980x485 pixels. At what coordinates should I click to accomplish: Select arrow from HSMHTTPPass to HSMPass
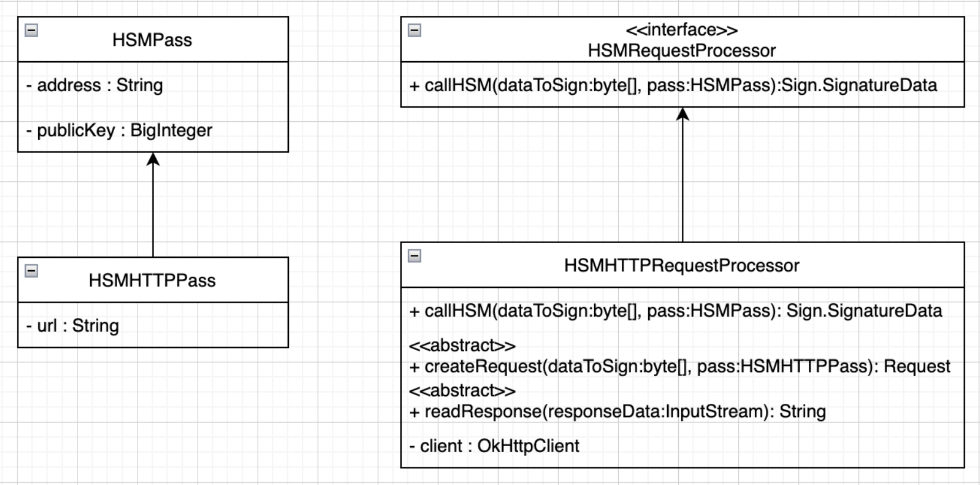153,205
